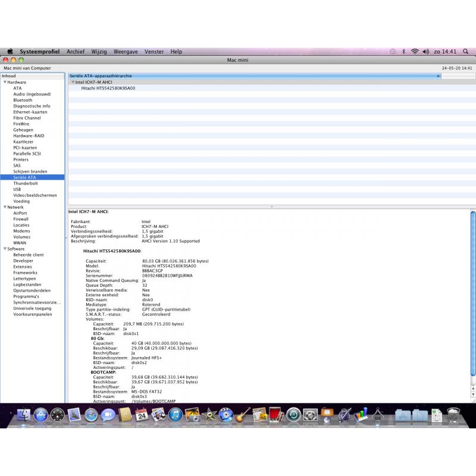The image size is (476, 476).
Task: Select Geheugen in the sidebar
Action: point(23,130)
